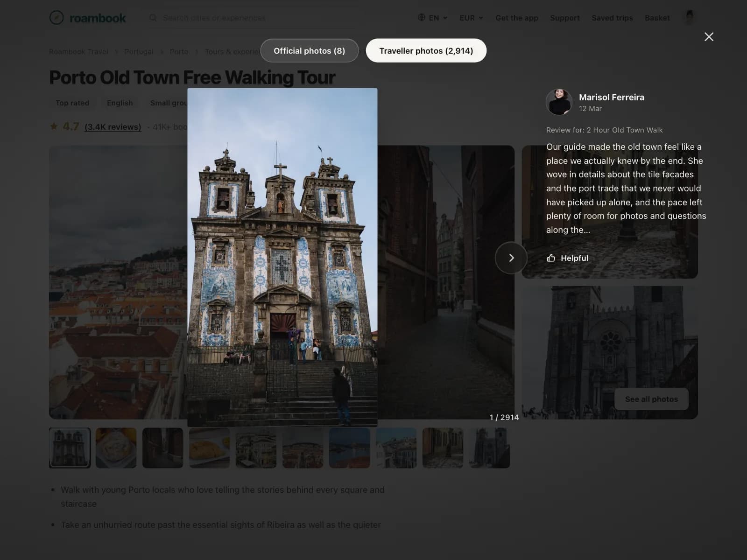Open the last cathedral towers thumbnail
Screen dimensions: 747x560
490,448
